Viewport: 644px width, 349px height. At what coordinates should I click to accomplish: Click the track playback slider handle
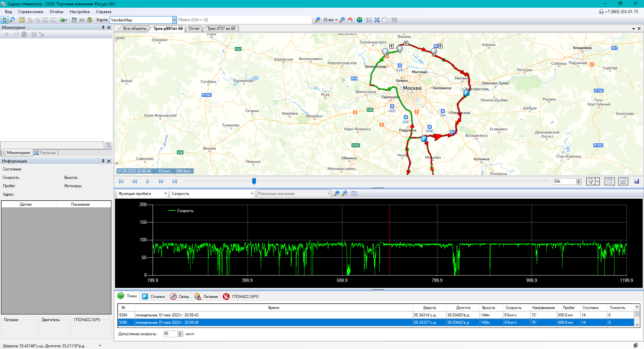coord(254,182)
